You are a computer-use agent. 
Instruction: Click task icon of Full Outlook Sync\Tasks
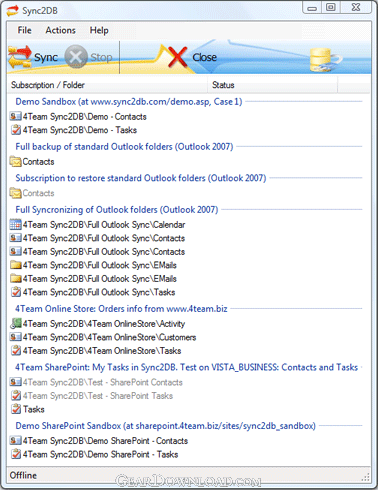coord(15,292)
